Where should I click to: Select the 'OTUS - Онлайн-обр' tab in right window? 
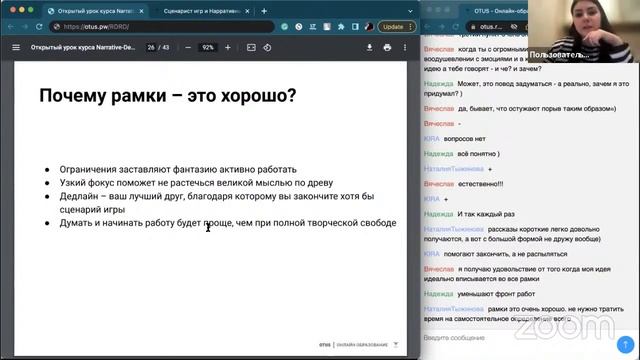[x=497, y=11]
